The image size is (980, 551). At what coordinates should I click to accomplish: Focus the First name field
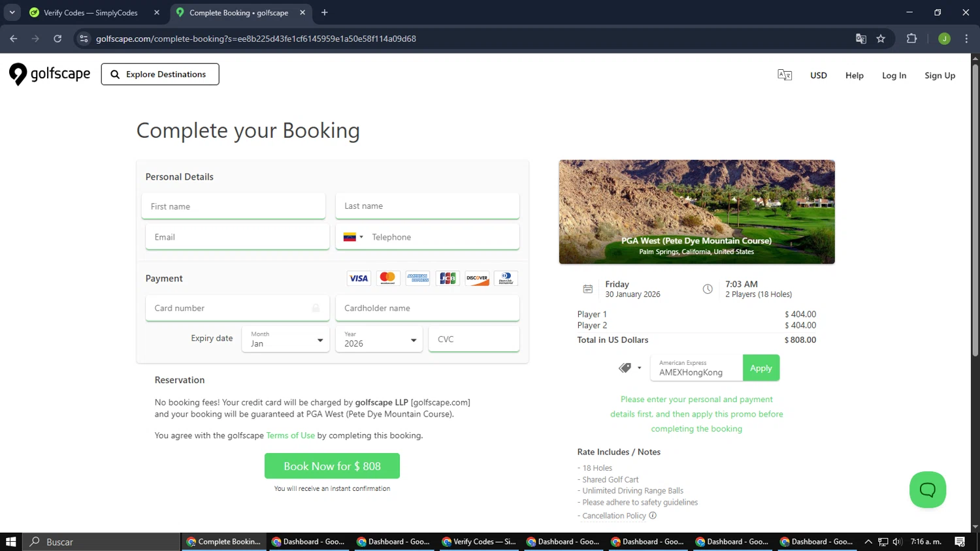[x=233, y=206]
